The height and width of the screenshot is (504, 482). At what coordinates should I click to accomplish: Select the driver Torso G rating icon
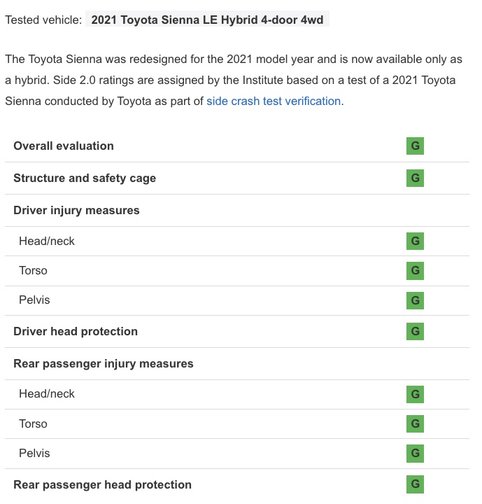click(x=415, y=270)
